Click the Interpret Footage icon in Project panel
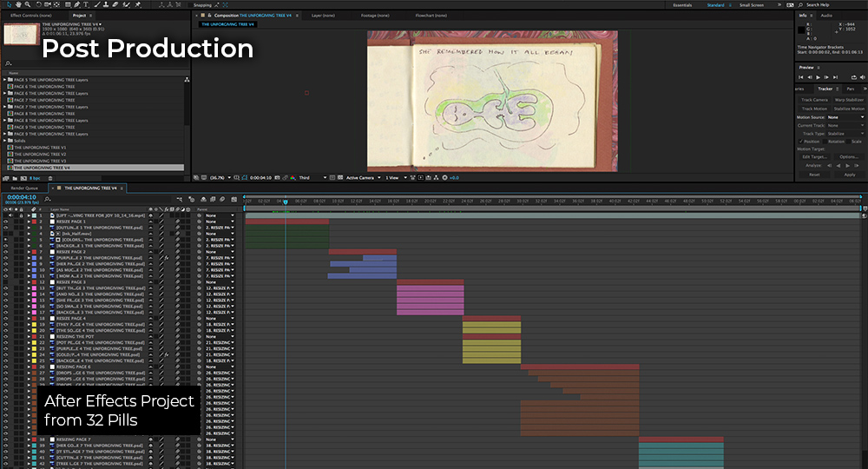Viewport: 868px width, 469px height. (5, 178)
